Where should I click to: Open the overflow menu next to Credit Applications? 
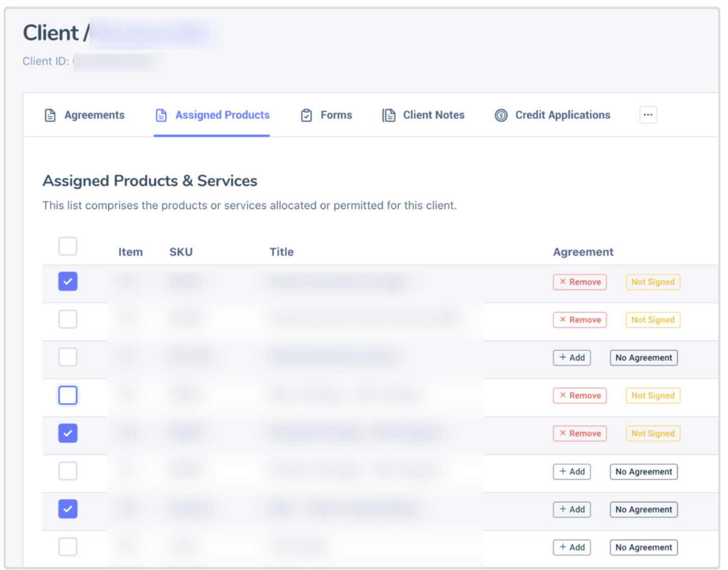(x=648, y=115)
